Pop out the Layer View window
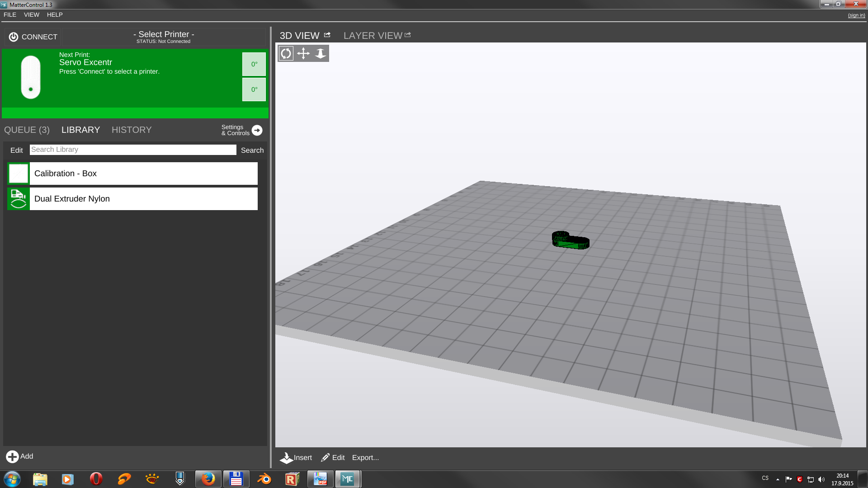 click(x=408, y=35)
